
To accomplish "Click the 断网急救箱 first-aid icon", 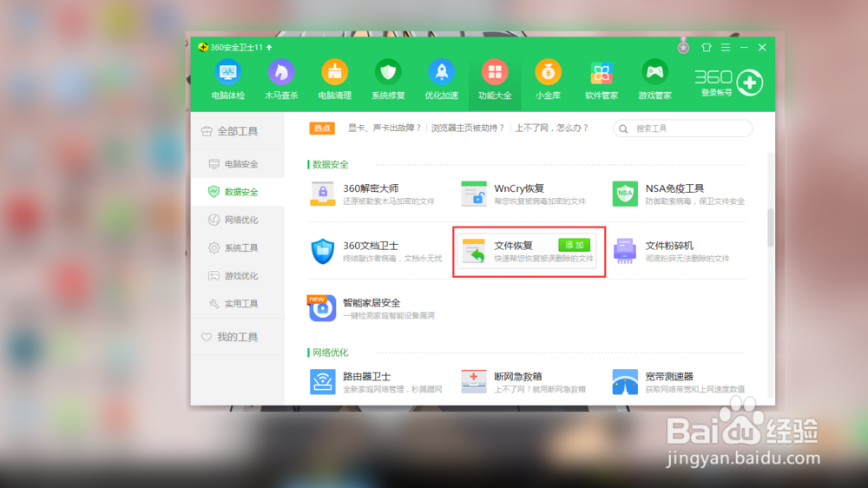I will pyautogui.click(x=474, y=382).
